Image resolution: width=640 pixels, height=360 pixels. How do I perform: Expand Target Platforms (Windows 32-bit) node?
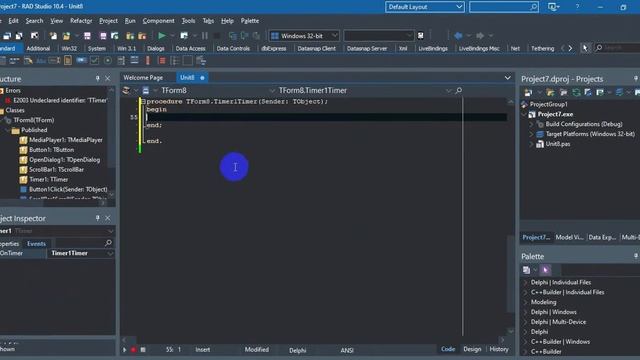tap(531, 134)
